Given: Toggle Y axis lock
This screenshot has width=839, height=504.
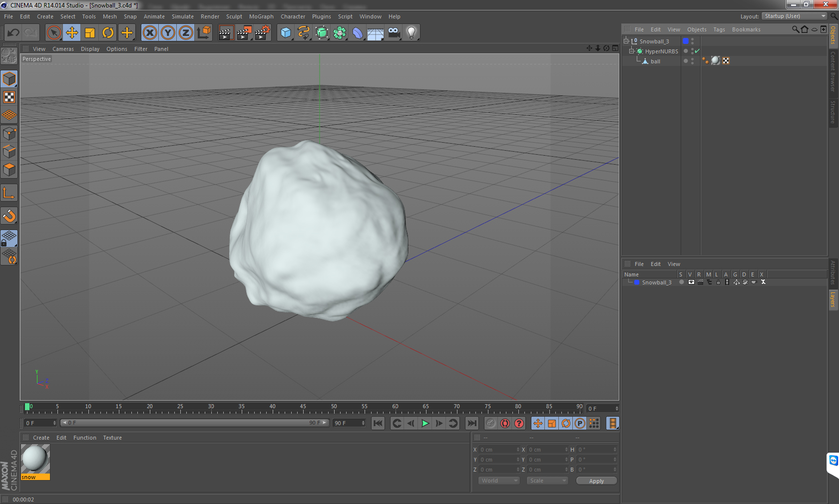Looking at the screenshot, I should [168, 33].
